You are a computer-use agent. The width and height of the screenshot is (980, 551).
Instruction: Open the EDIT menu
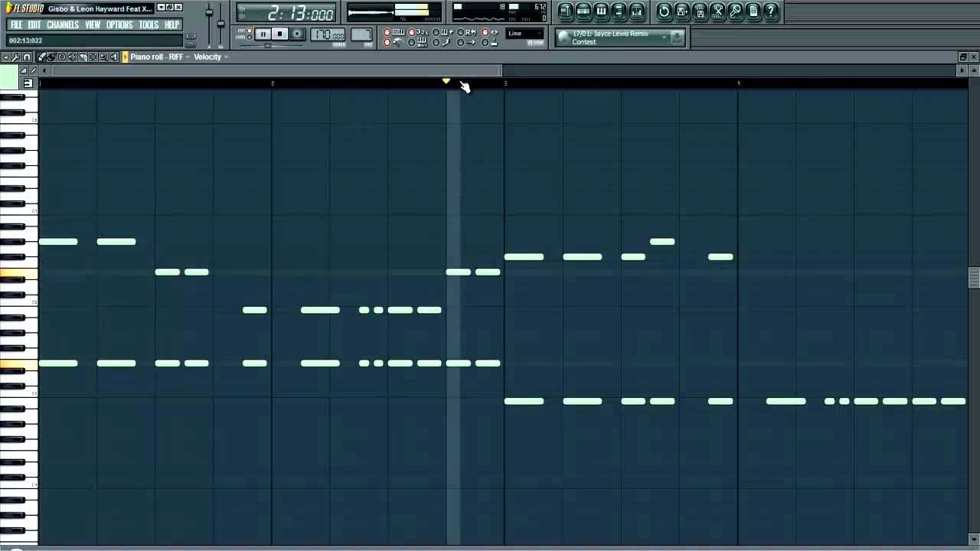(34, 24)
